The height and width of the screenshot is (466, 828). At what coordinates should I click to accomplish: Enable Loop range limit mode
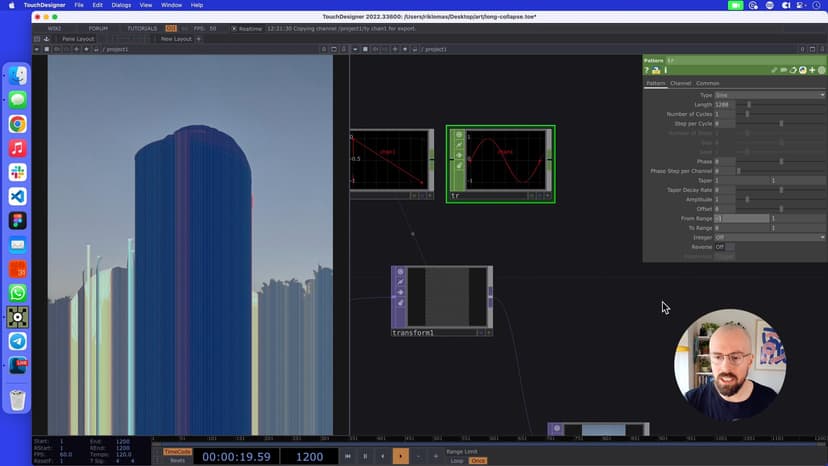pos(456,460)
